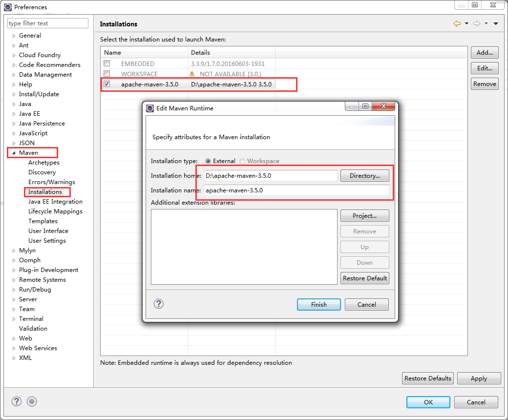Click the Directory... button
The image size is (508, 420).
(365, 175)
